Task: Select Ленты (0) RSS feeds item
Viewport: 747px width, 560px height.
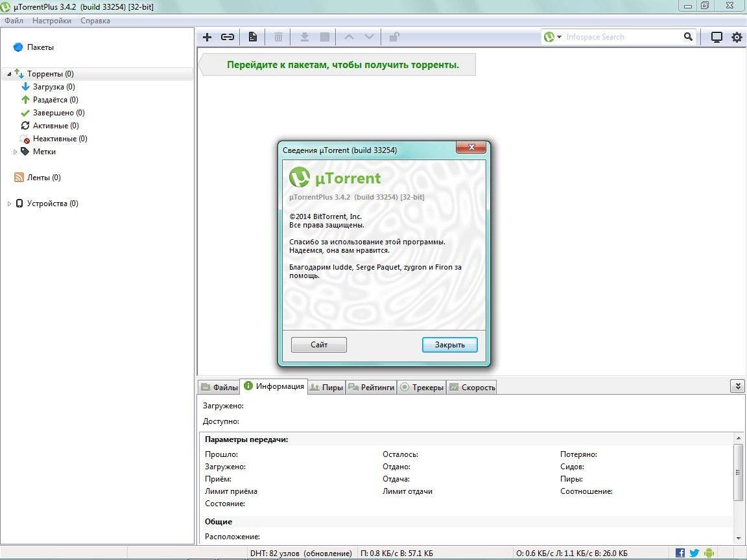Action: (44, 178)
